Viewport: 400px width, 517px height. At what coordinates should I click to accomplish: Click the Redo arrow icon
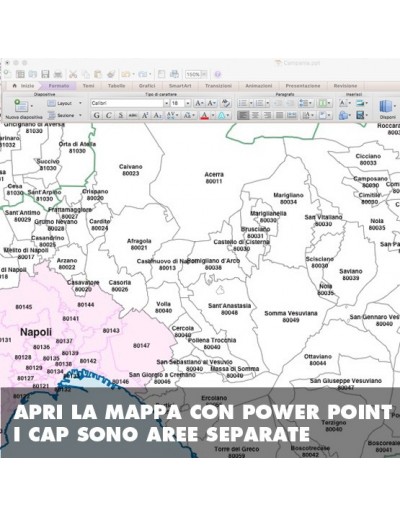143,74
